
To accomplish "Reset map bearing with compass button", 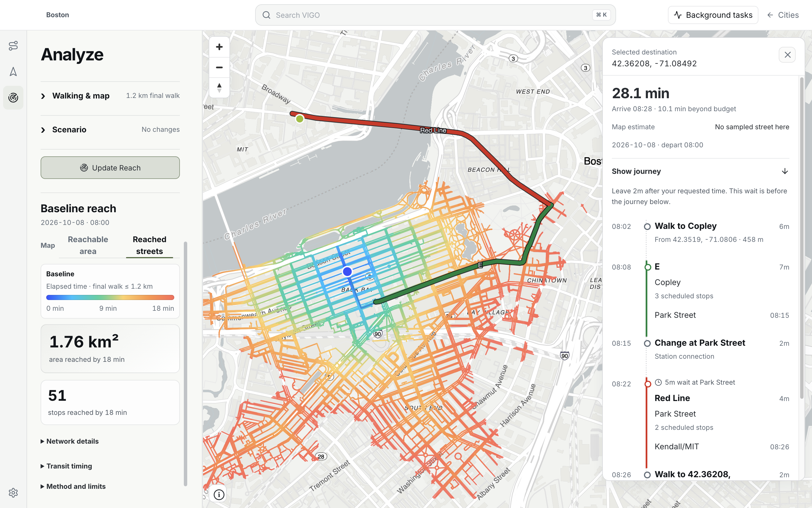I will [219, 87].
